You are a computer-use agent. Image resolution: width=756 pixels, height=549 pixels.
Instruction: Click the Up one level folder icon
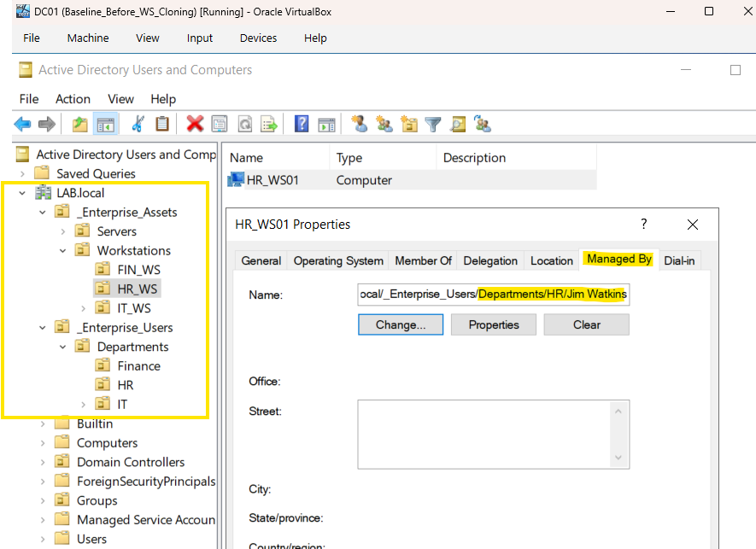point(80,125)
